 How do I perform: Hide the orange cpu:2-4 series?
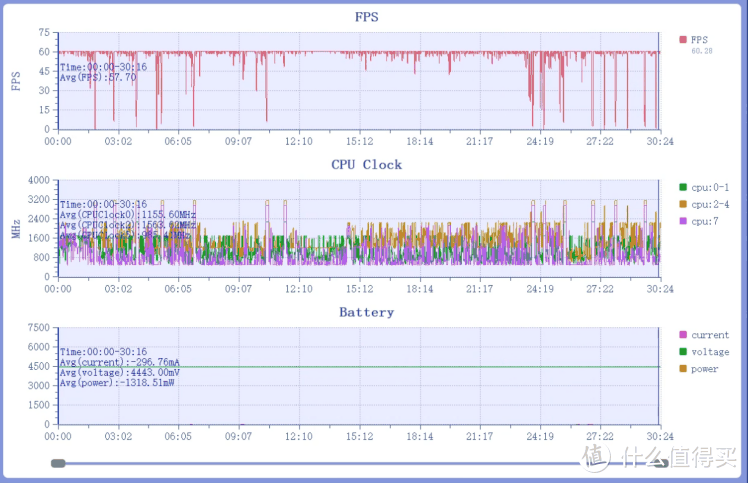[683, 204]
